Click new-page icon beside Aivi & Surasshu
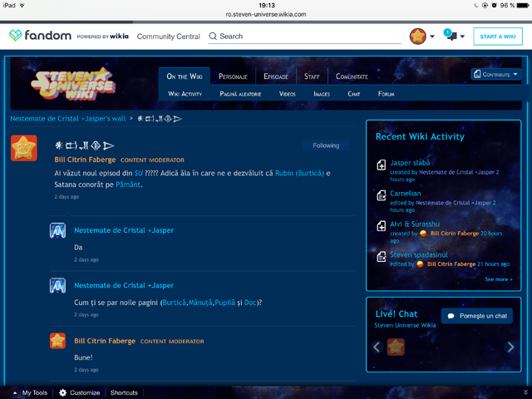This screenshot has height=399, width=532. click(382, 226)
